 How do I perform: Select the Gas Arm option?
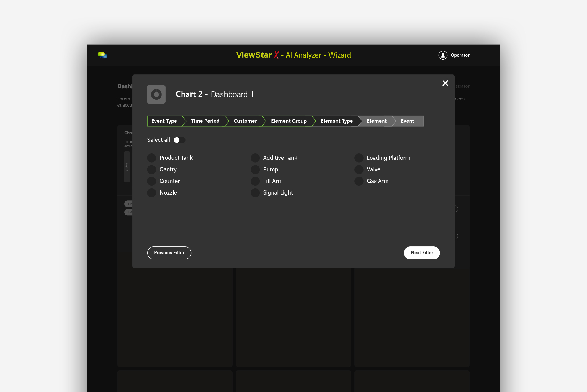pyautogui.click(x=359, y=181)
